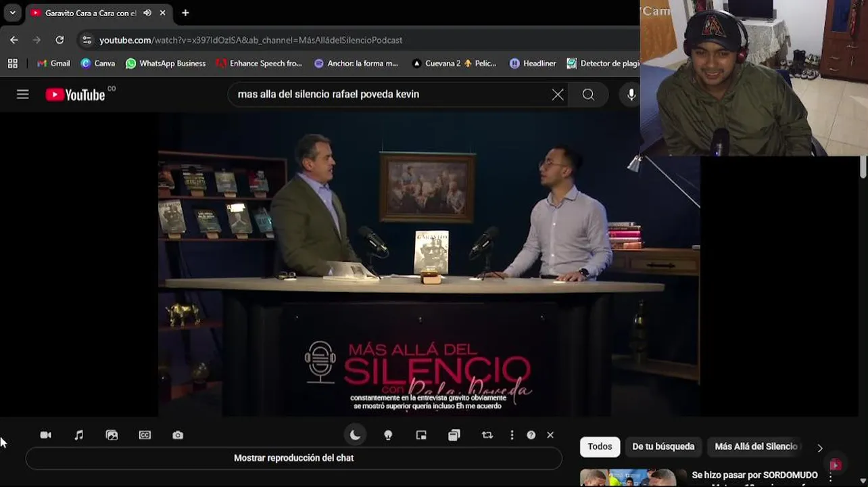Run search with magnifying glass button
868x487 pixels.
click(x=588, y=95)
